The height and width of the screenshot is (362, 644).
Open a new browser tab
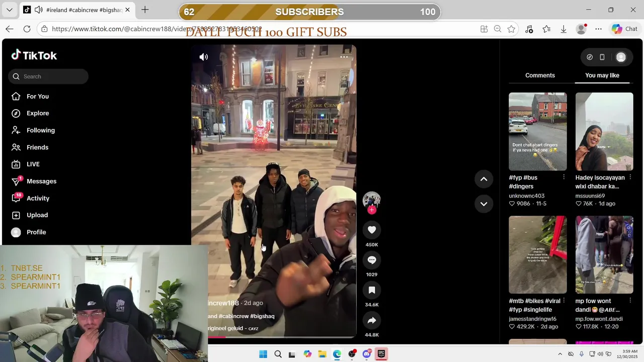pyautogui.click(x=145, y=10)
